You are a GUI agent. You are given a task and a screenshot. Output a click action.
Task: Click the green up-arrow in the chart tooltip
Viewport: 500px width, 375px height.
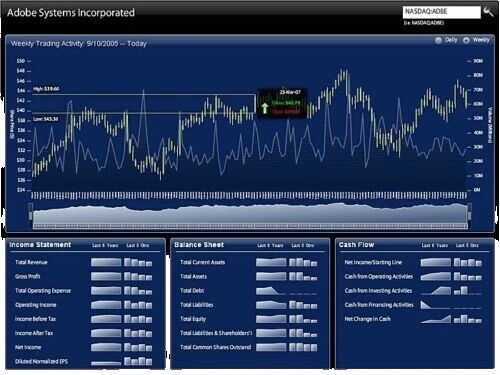pyautogui.click(x=265, y=108)
